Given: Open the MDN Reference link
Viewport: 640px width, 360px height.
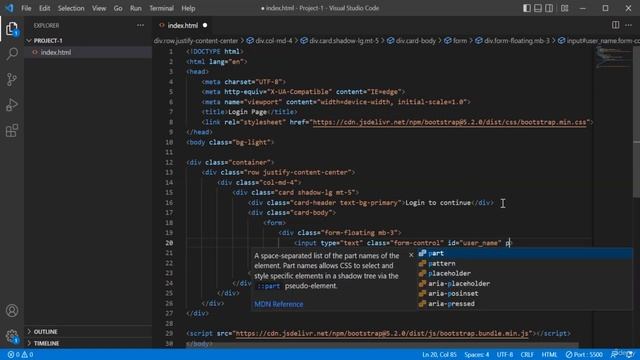Looking at the screenshot, I should click(279, 304).
